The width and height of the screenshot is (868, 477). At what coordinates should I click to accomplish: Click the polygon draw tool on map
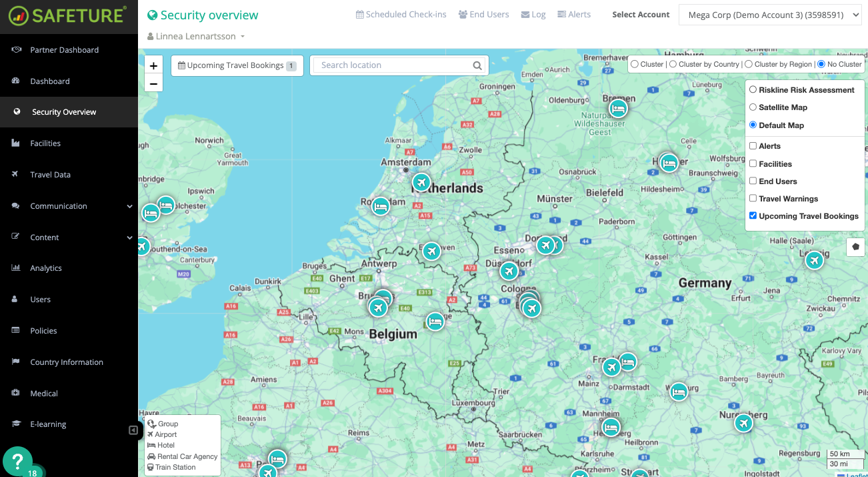point(855,247)
